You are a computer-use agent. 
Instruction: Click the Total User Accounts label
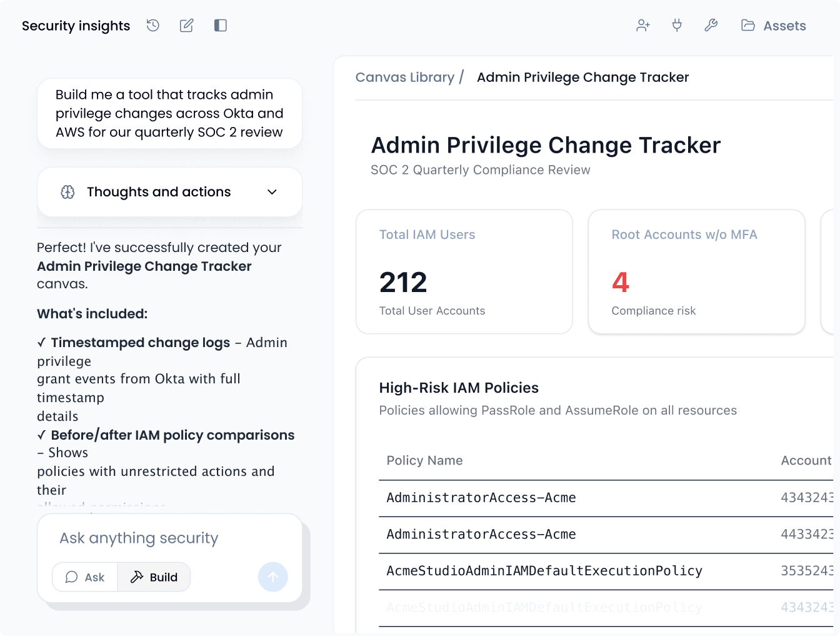pyautogui.click(x=432, y=311)
